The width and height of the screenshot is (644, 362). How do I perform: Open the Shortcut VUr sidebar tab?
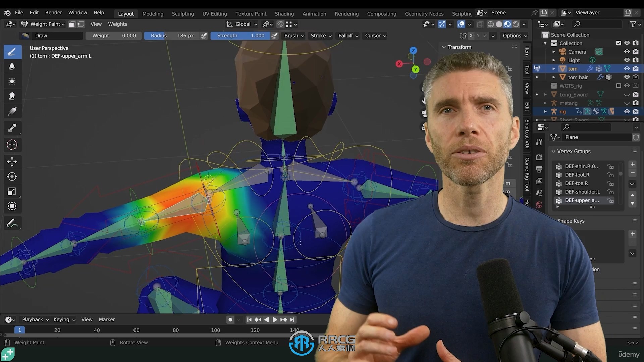527,134
